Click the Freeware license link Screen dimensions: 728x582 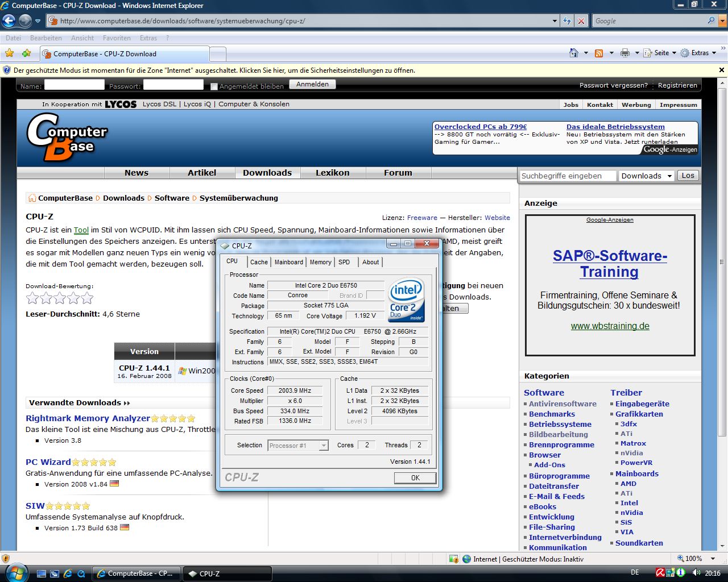point(422,218)
